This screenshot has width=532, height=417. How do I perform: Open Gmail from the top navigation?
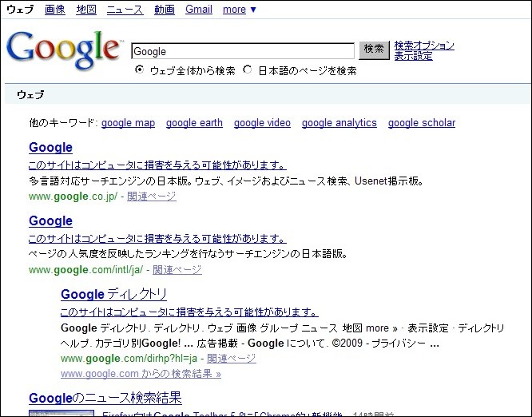199,9
